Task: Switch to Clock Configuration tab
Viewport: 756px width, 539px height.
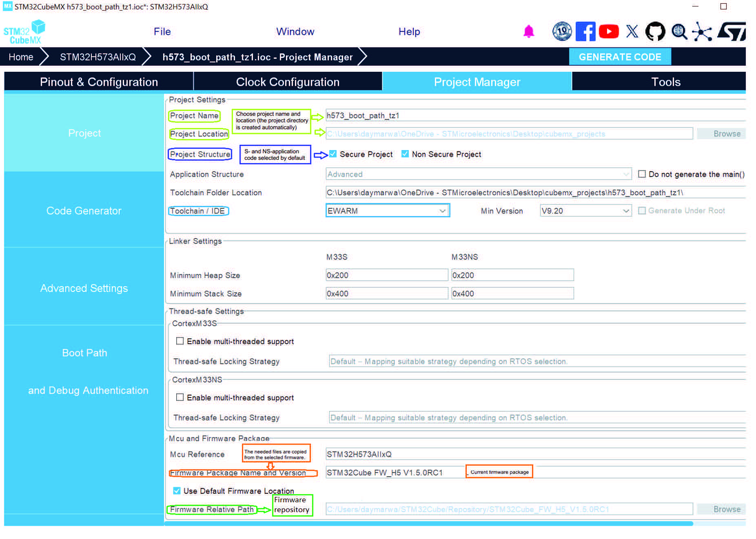Action: tap(288, 82)
